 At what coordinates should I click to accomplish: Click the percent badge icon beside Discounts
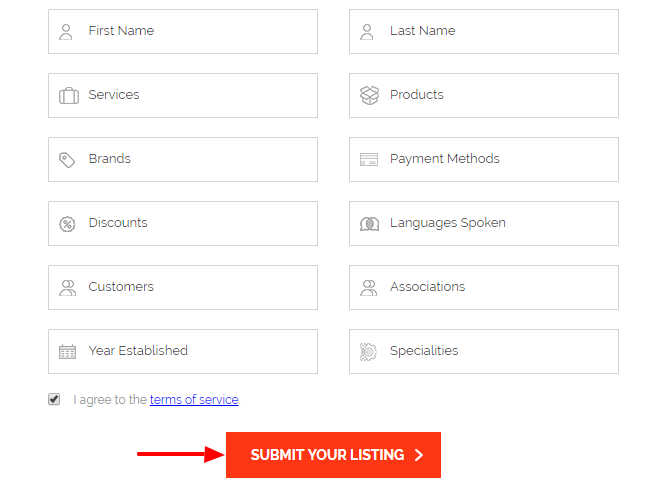67,224
